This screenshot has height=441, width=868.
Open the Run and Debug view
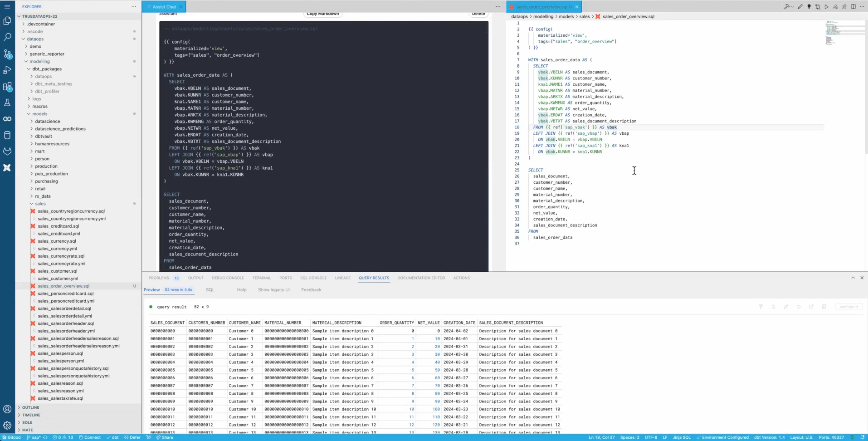7,70
